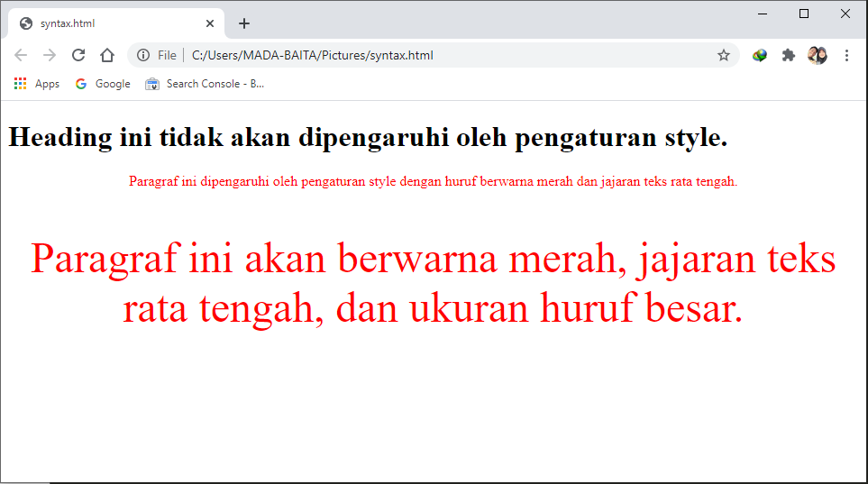The height and width of the screenshot is (484, 868).
Task: Open the Search Console bookmark
Action: coord(205,84)
